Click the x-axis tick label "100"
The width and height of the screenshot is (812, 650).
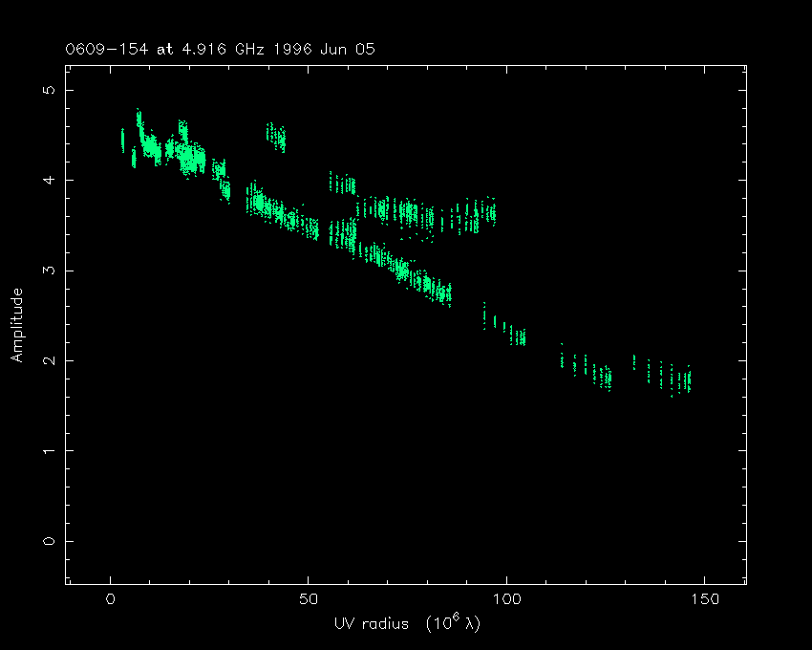(x=506, y=600)
